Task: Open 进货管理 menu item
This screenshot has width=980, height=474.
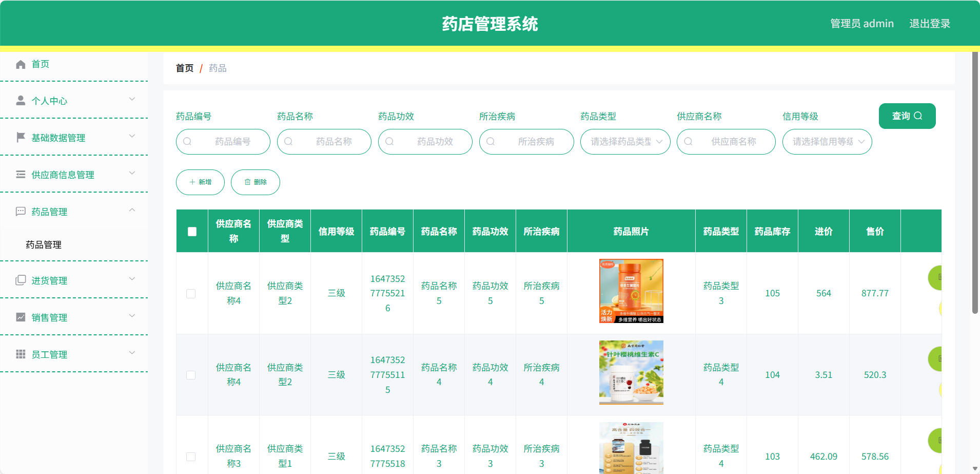Action: [74, 280]
